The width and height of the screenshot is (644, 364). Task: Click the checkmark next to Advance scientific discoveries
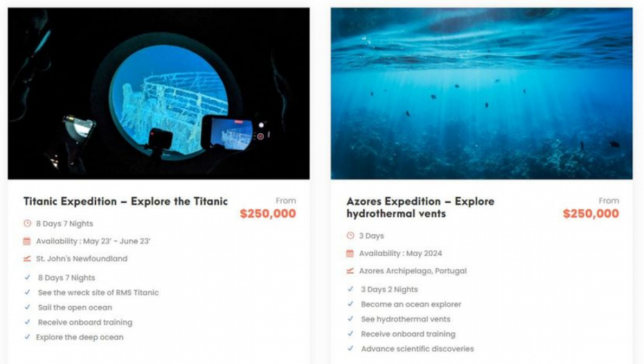350,349
